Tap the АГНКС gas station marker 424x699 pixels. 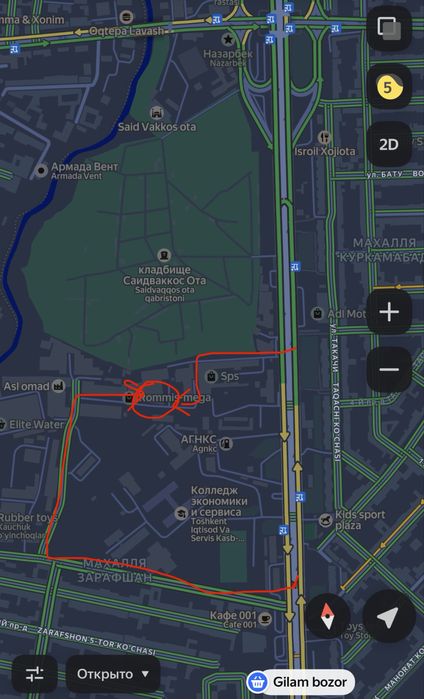[x=226, y=443]
